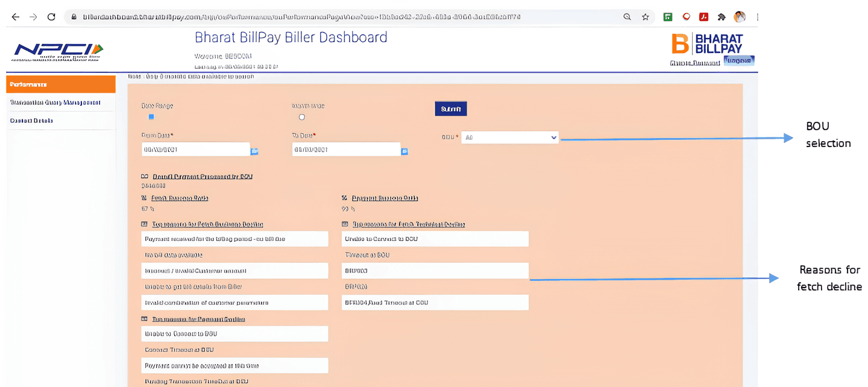This screenshot has height=387, width=868.
Task: Click the 'Fetch Timeout at COU' row
Action: pos(435,303)
